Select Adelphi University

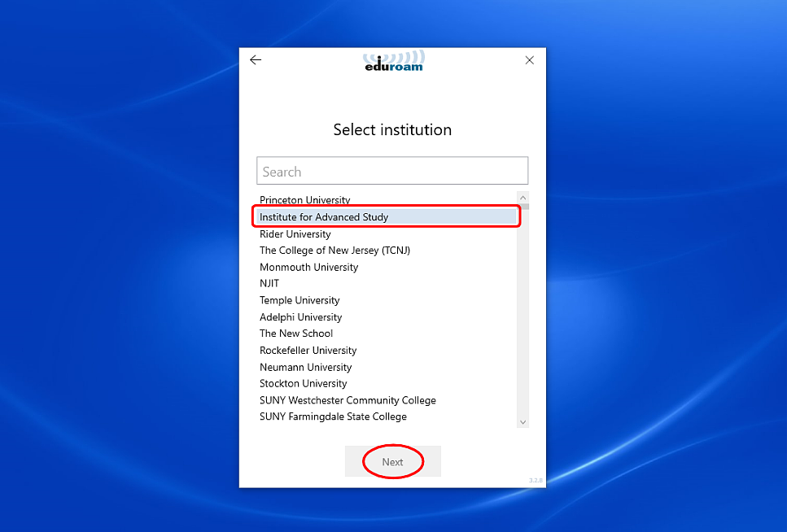(300, 317)
